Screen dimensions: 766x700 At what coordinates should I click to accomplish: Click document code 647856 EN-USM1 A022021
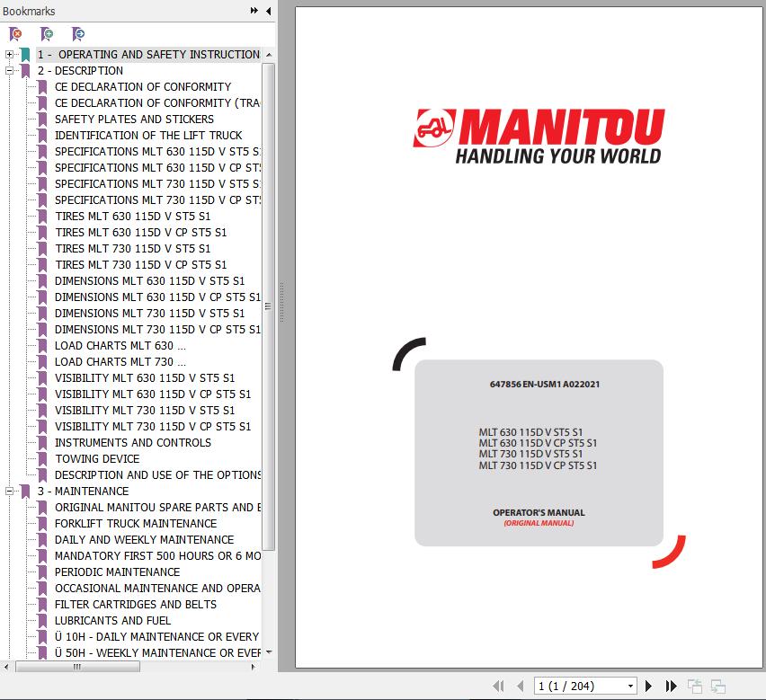(545, 385)
